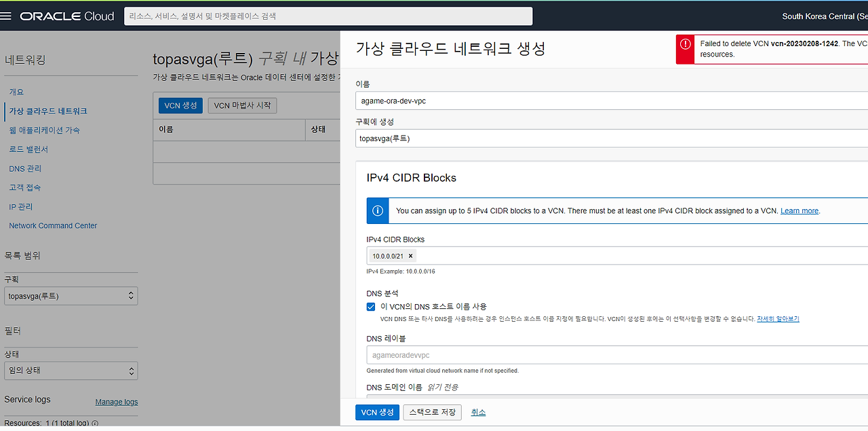Open the 자세히 알아보기 DNS link

779,318
